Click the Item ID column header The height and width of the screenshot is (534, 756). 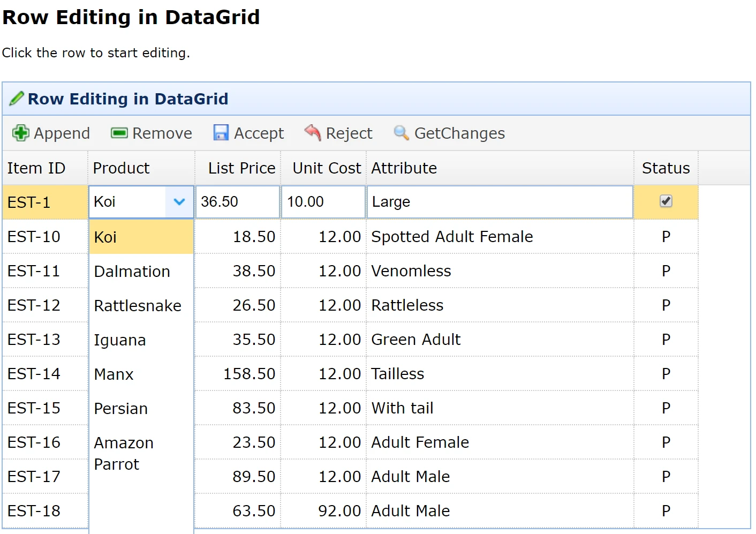point(45,168)
